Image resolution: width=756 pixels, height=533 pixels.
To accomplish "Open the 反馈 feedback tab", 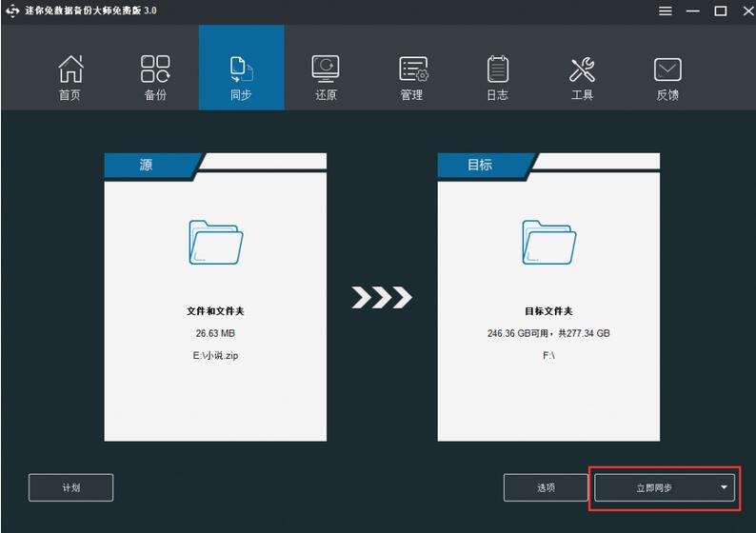I will (x=667, y=77).
